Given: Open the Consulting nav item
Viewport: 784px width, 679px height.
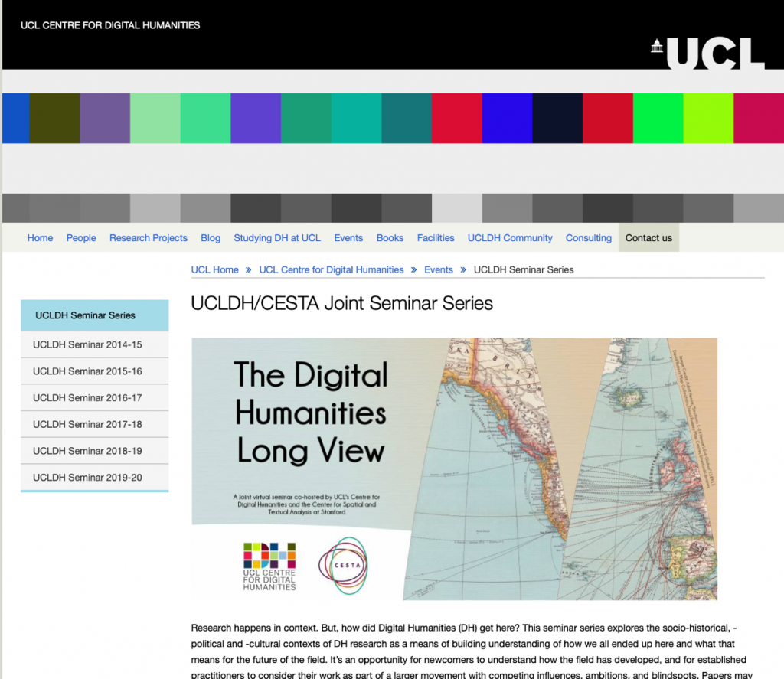Looking at the screenshot, I should click(589, 238).
